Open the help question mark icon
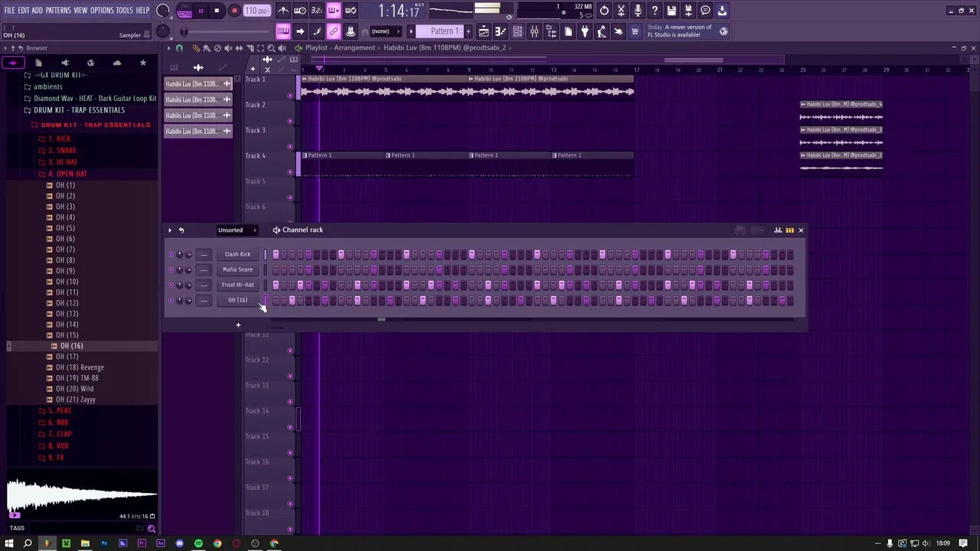 (x=655, y=11)
